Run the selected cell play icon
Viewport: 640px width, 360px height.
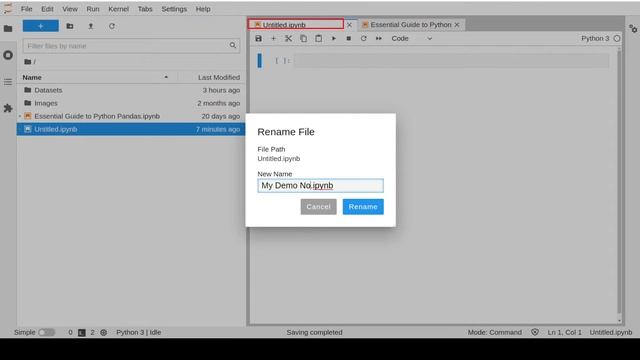tap(333, 38)
